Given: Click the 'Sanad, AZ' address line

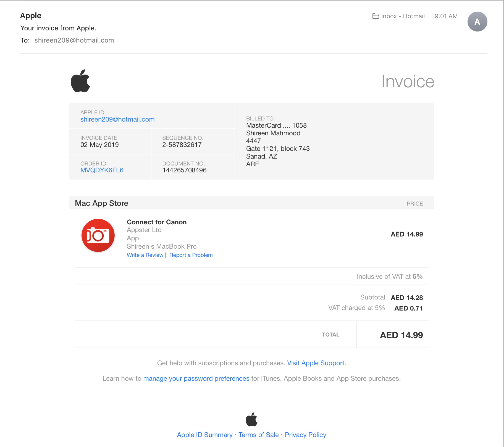Looking at the screenshot, I should click(x=262, y=156).
